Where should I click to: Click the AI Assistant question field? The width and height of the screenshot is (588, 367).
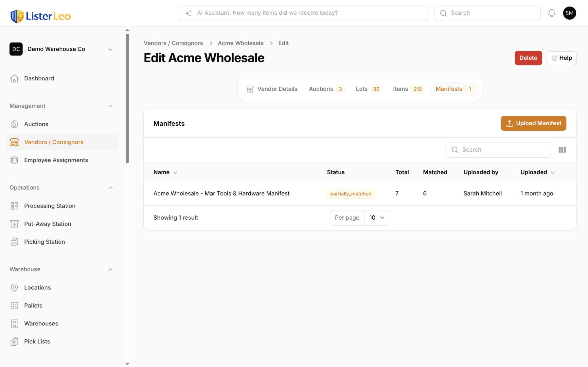pos(304,13)
